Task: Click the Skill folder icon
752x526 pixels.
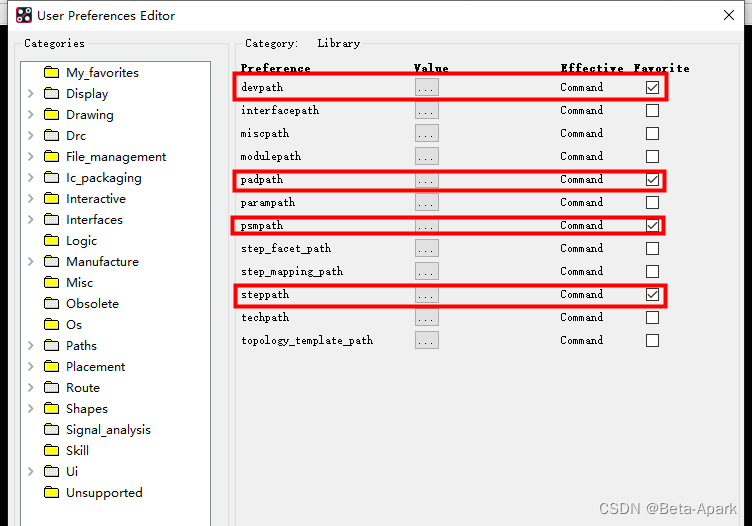Action: click(x=52, y=451)
